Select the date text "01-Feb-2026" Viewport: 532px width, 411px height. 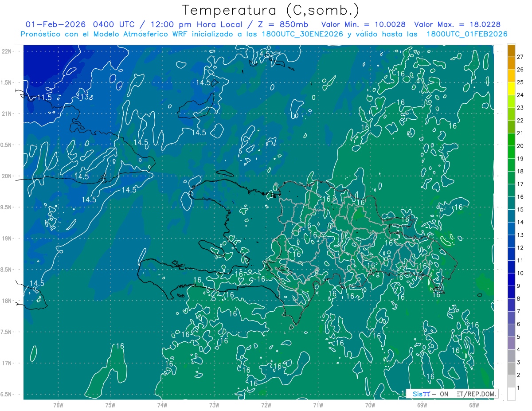[x=57, y=24]
